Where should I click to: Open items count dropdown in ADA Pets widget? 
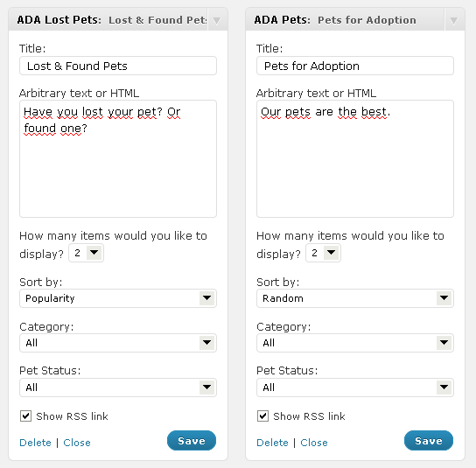pos(323,253)
